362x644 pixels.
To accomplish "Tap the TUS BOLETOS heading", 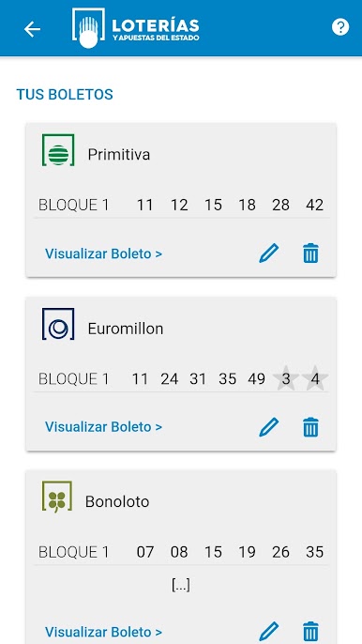I will pyautogui.click(x=65, y=95).
